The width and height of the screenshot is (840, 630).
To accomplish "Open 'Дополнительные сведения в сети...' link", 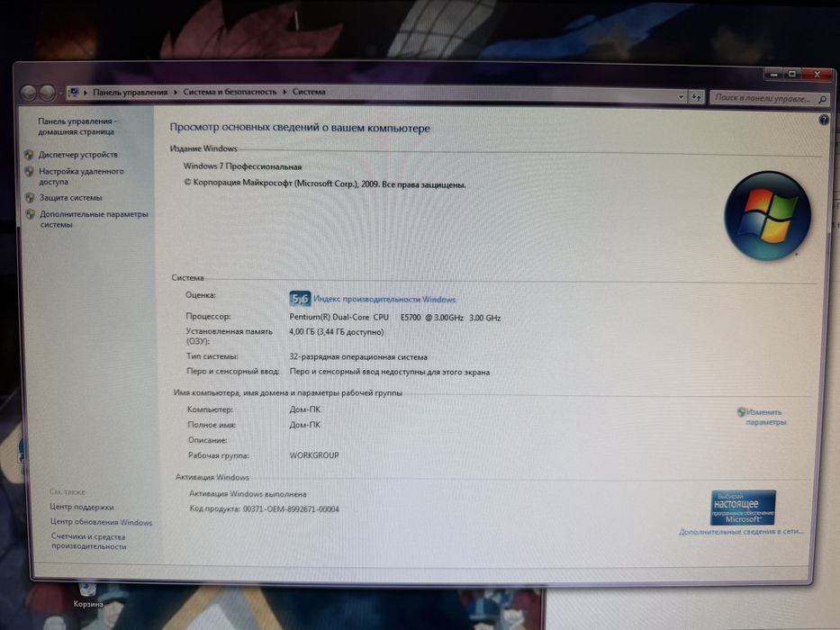I will pos(742,532).
